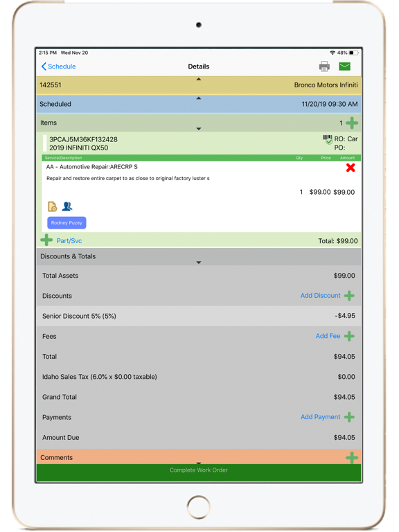The width and height of the screenshot is (399, 532).
Task: Tap the 11/20/19 09:30 AM schedule time
Action: (x=330, y=104)
